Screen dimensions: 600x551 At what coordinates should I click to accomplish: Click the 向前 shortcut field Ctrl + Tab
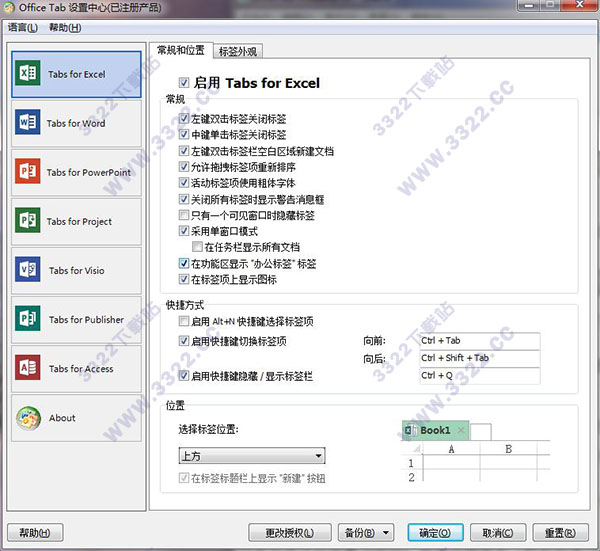click(x=480, y=341)
